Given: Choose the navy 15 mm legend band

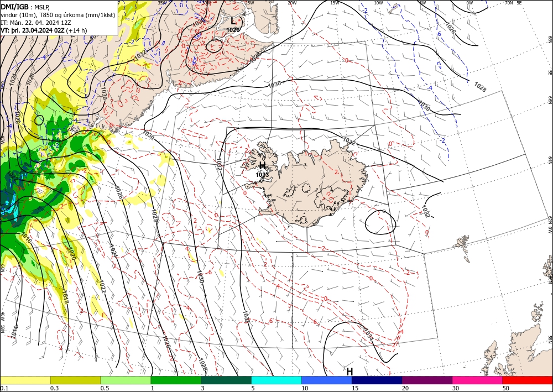Looking at the screenshot, I should coord(377,380).
